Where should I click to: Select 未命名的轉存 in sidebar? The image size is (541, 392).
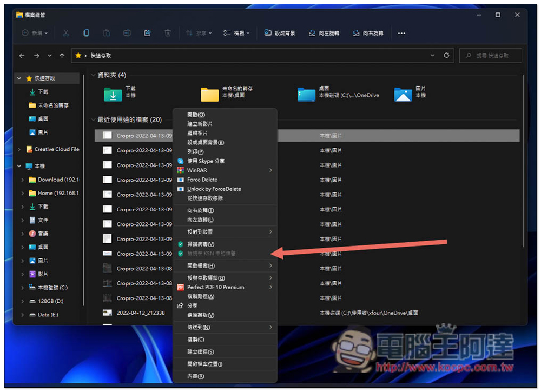click(53, 105)
